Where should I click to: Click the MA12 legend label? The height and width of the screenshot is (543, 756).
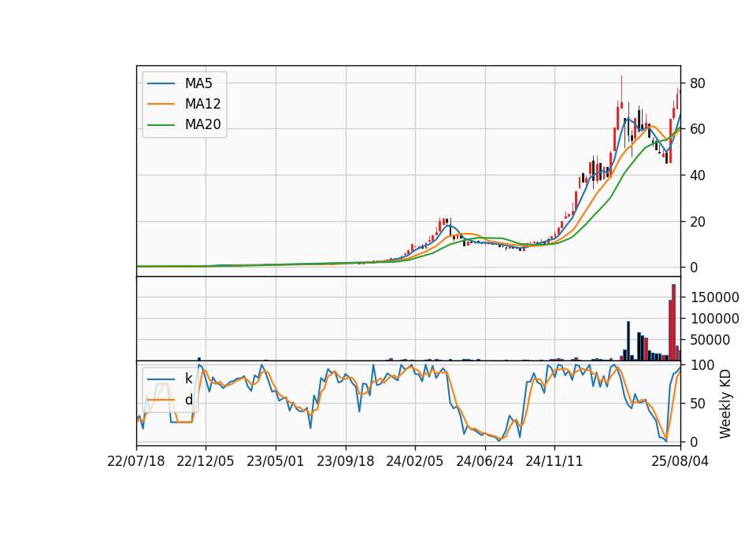click(x=202, y=104)
